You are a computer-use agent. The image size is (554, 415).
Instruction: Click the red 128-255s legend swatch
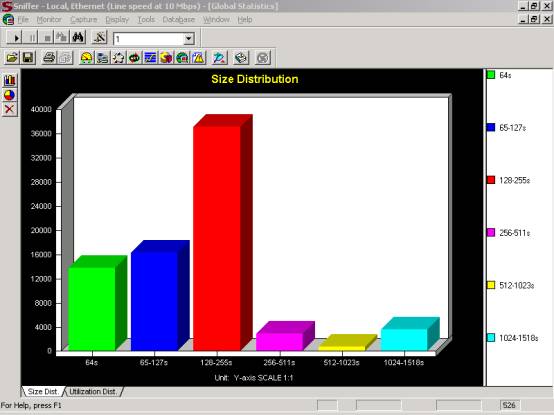tap(491, 180)
